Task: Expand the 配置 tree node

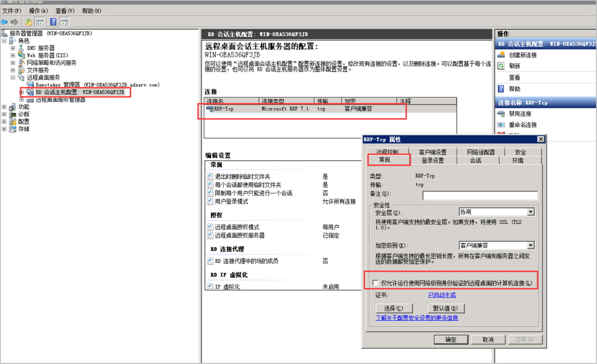Action: tap(4, 122)
